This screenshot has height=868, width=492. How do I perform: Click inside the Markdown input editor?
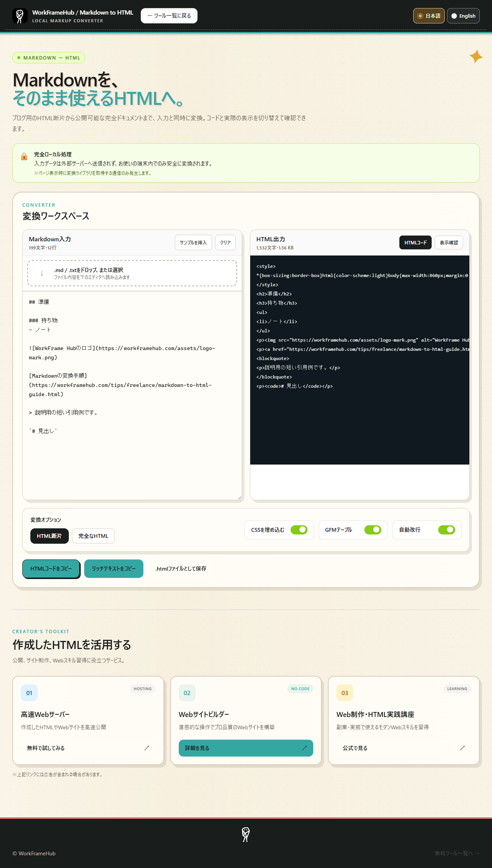click(x=132, y=395)
